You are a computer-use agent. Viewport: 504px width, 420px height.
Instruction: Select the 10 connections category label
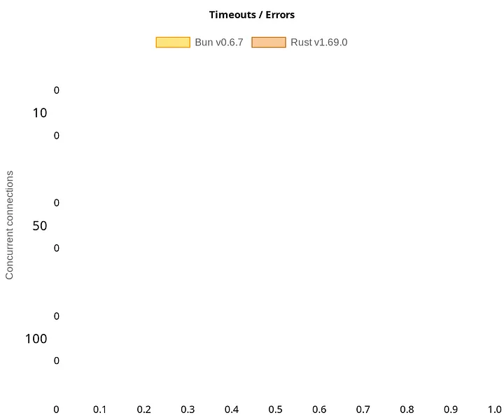click(x=40, y=113)
